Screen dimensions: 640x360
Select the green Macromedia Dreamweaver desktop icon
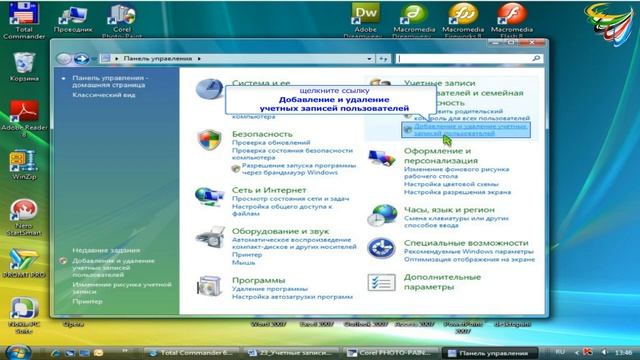(414, 20)
